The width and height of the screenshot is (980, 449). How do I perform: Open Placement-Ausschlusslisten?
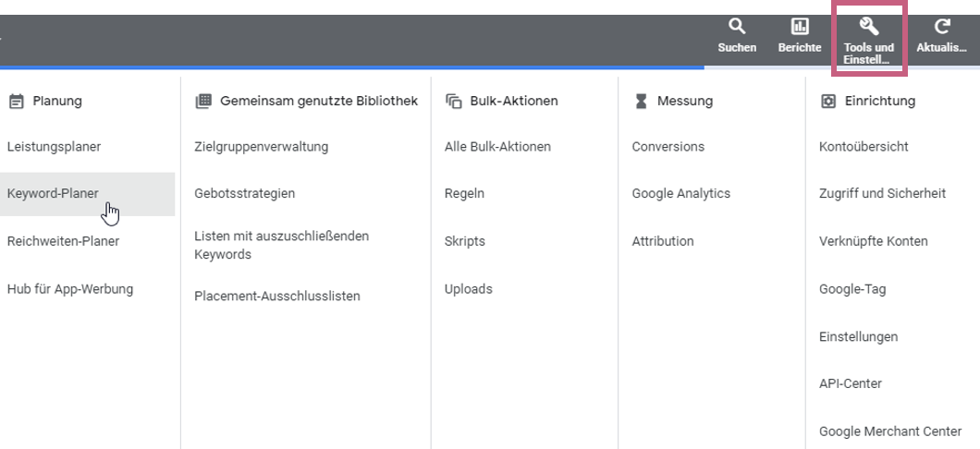(276, 297)
